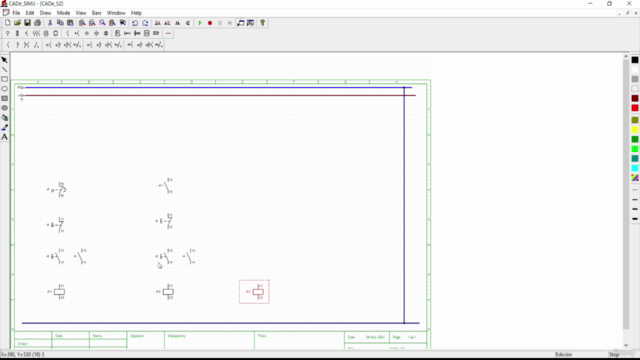Create a new document from the toolbar

tap(8, 23)
